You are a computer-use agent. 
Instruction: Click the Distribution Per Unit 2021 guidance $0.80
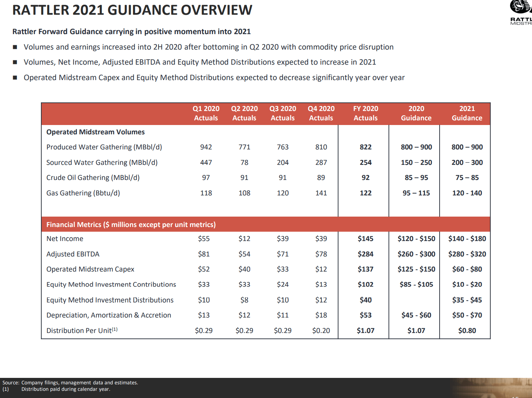467,330
